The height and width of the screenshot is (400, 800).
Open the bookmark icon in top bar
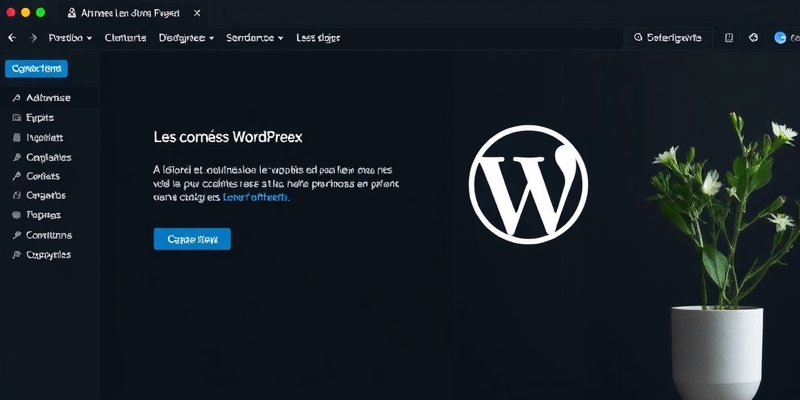point(729,38)
